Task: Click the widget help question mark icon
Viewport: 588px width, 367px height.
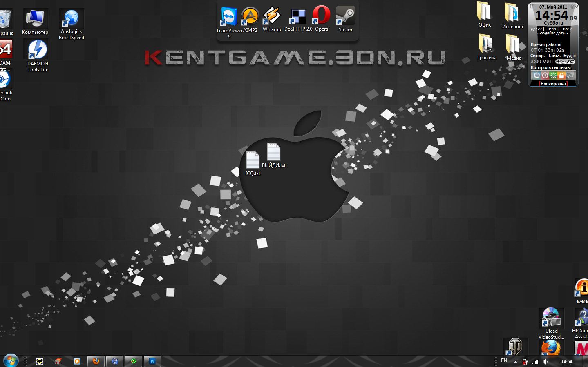Action: [532, 7]
